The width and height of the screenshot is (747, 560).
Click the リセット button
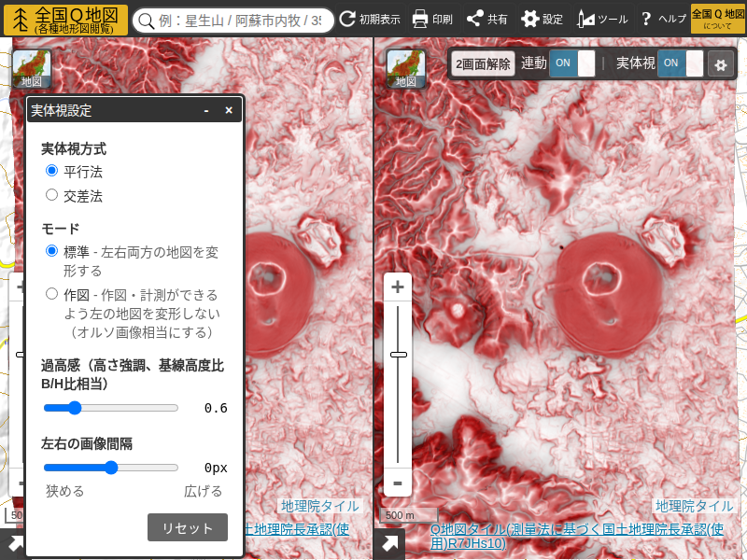click(x=188, y=527)
